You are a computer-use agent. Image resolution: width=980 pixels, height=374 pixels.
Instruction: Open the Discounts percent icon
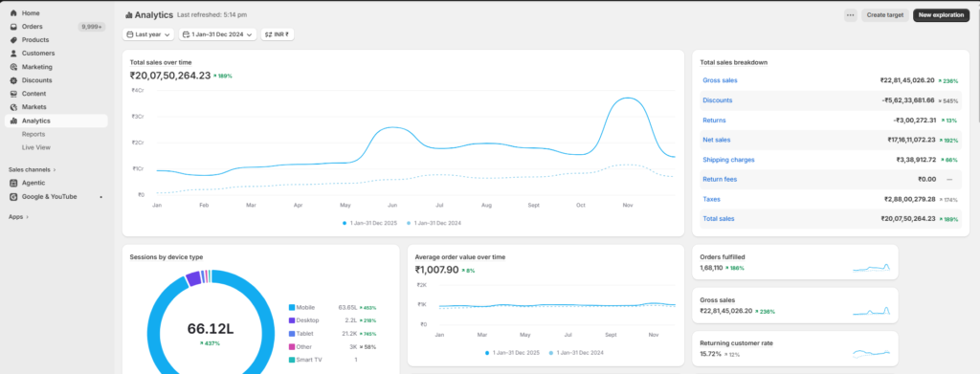[x=13, y=80]
